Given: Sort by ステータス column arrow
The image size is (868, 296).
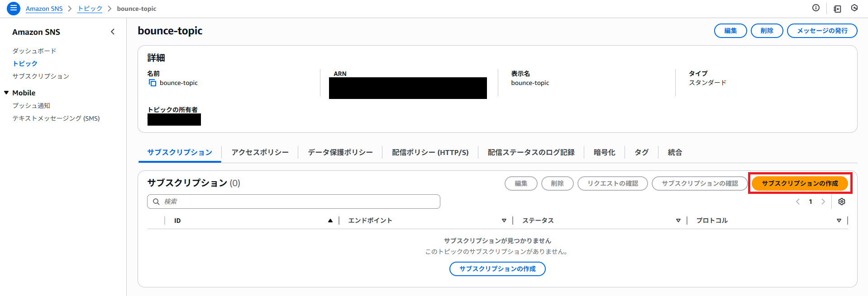Looking at the screenshot, I should [678, 221].
